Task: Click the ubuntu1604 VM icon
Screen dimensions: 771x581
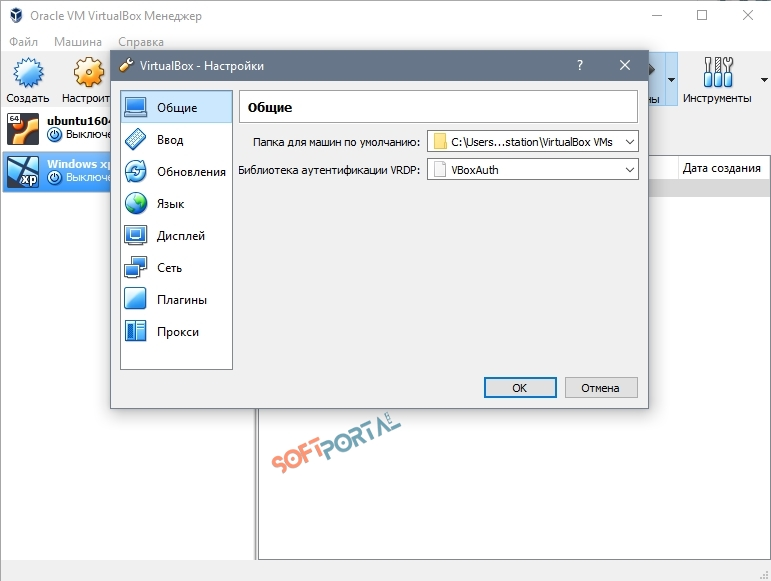Action: click(x=23, y=129)
